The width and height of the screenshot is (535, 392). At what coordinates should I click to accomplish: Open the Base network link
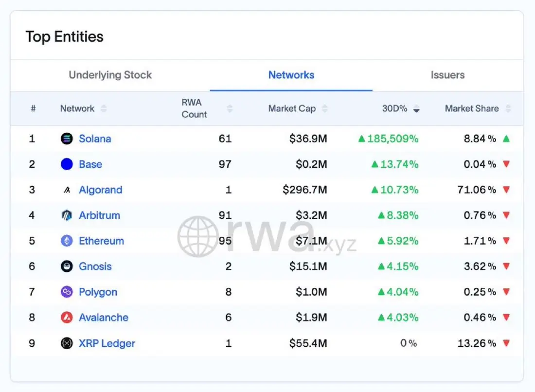tap(90, 164)
